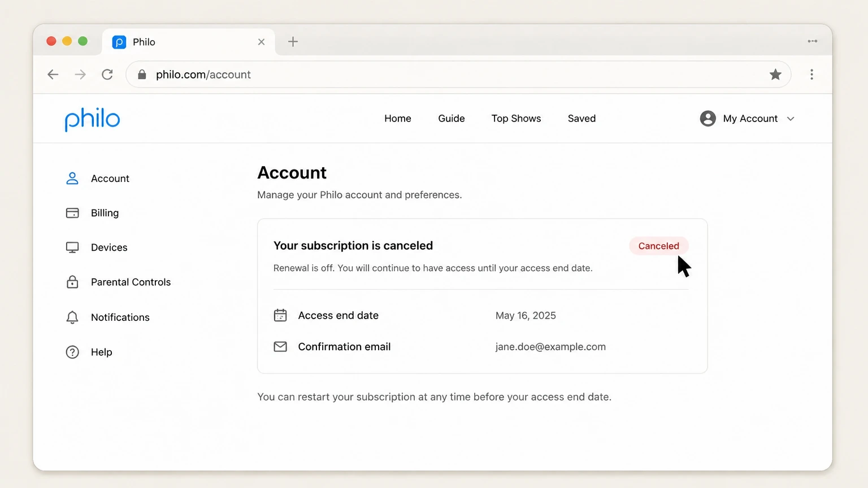
Task: Click 'Manage your Philo account and preferences' text
Action: point(359,195)
